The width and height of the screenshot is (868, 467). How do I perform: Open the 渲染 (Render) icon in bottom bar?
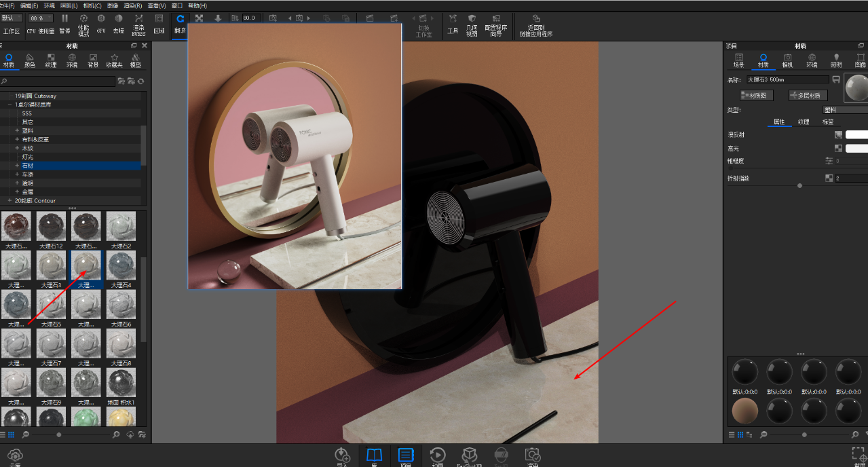[533, 455]
